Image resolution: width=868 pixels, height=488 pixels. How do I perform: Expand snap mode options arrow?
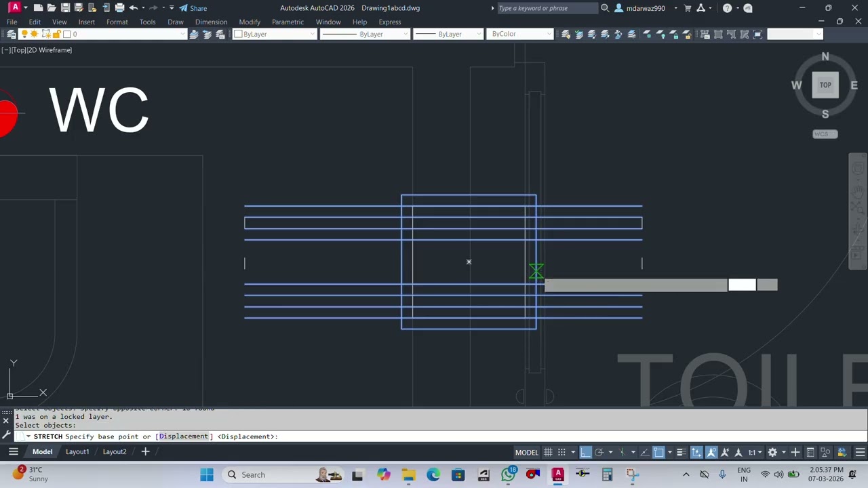coord(573,452)
